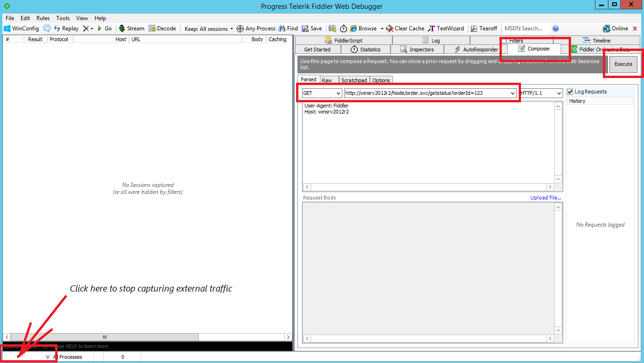Expand the URL history dropdown arrow

pos(513,93)
